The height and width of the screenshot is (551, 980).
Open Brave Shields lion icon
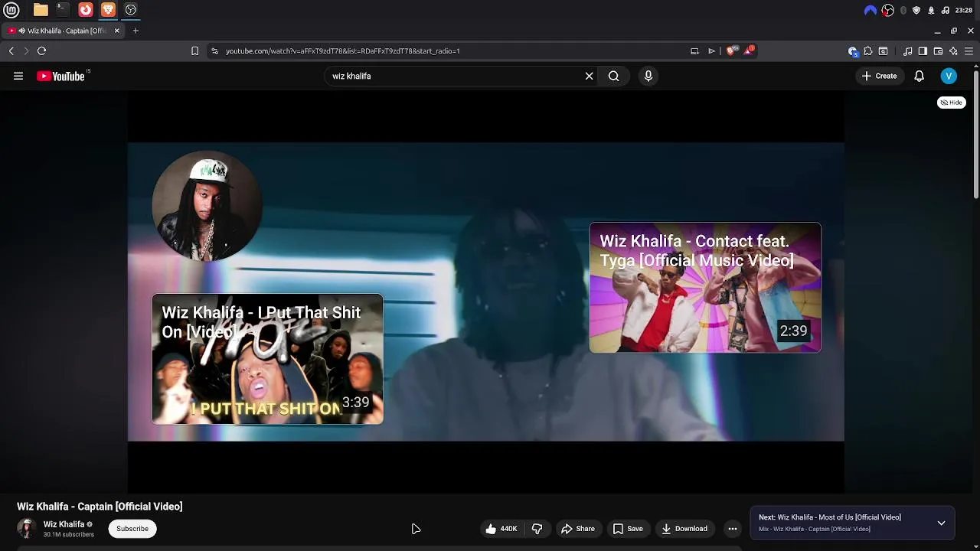click(x=730, y=51)
